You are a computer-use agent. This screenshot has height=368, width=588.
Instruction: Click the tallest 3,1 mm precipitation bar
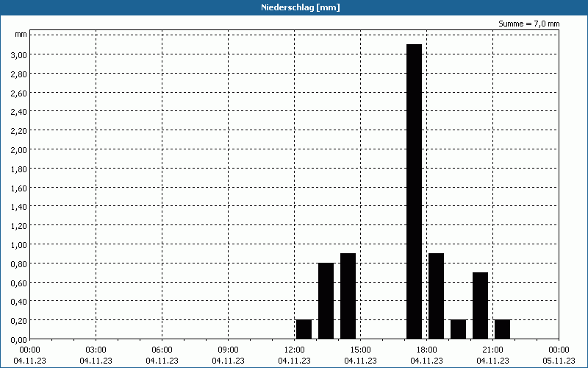tap(414, 191)
